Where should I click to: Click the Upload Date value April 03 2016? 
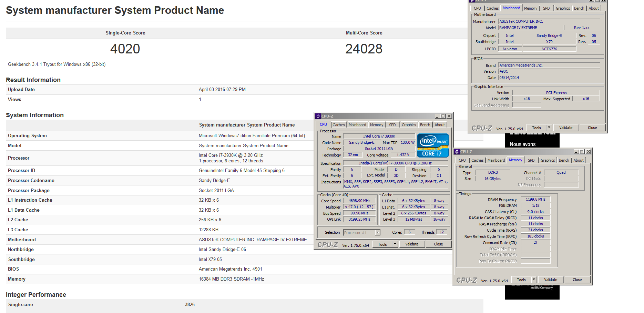222,89
